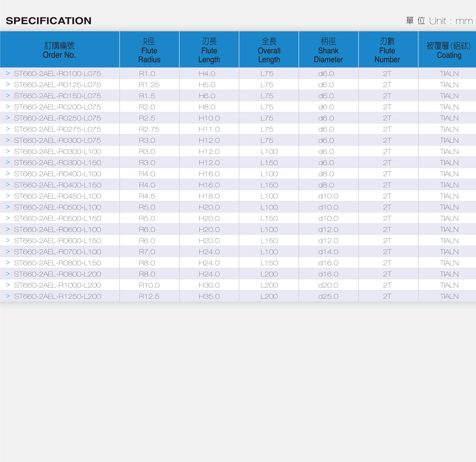Click the arrow beside ST660-2AEL-R1250-L200

pos(8,296)
